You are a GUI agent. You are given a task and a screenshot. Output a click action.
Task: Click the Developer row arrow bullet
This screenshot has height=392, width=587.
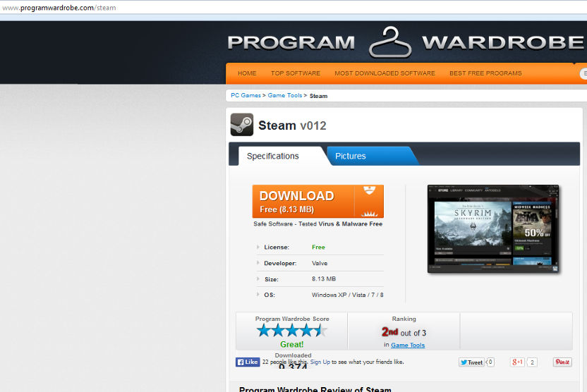pyautogui.click(x=258, y=263)
